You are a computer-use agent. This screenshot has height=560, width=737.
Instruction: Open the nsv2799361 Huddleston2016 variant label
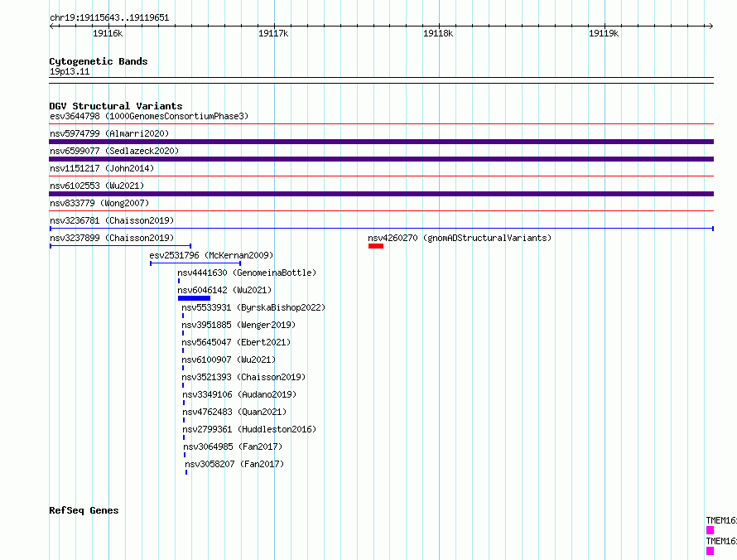(249, 429)
